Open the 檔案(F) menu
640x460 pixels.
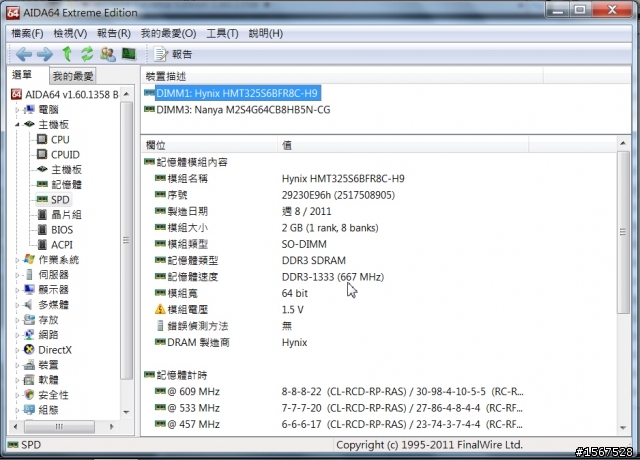[27, 33]
